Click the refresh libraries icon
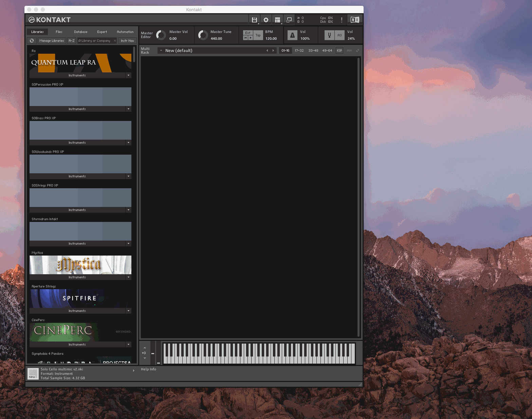The width and height of the screenshot is (532, 419). click(x=32, y=41)
